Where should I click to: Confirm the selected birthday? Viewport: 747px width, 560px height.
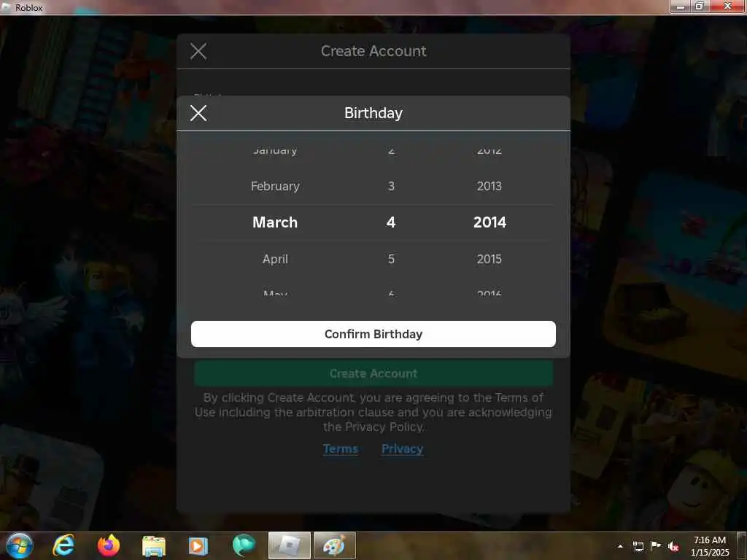[x=373, y=334]
